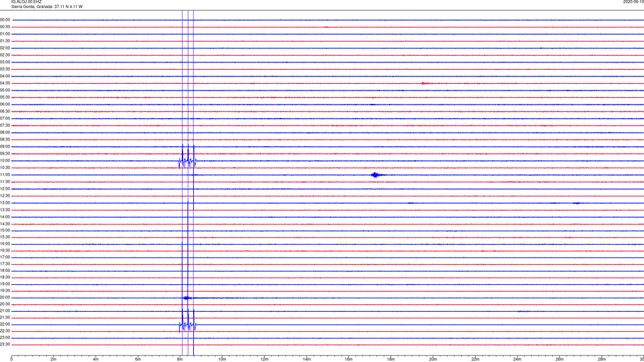This screenshot has height=362, width=644.
Task: Click the calibration pulses on the 10:00 trace
Action: (x=188, y=157)
